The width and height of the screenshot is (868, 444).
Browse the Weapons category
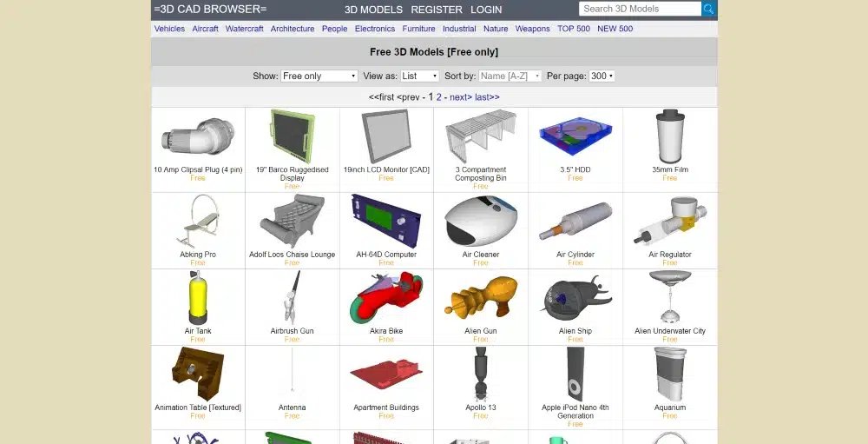(533, 29)
